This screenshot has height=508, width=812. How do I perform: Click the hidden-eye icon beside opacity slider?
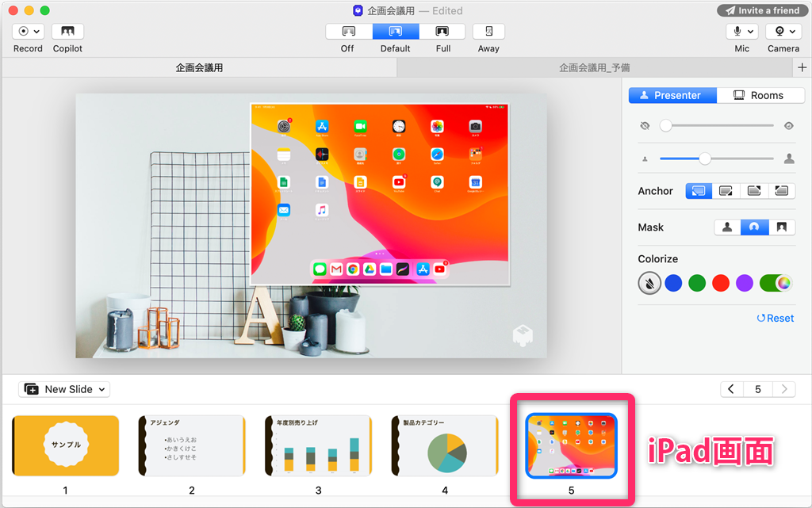point(645,126)
